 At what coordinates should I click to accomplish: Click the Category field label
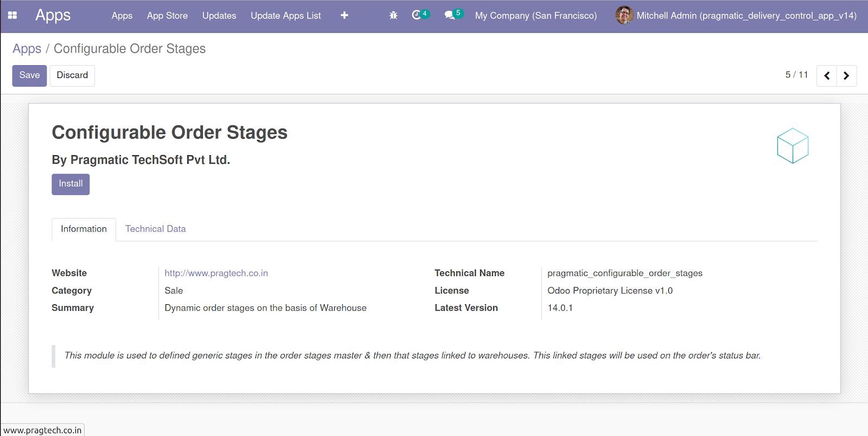(72, 291)
